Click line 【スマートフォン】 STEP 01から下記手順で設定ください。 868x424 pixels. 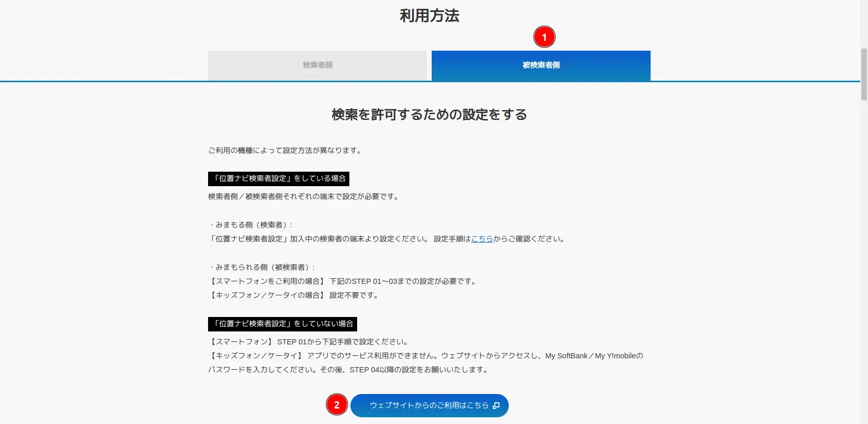coord(310,342)
